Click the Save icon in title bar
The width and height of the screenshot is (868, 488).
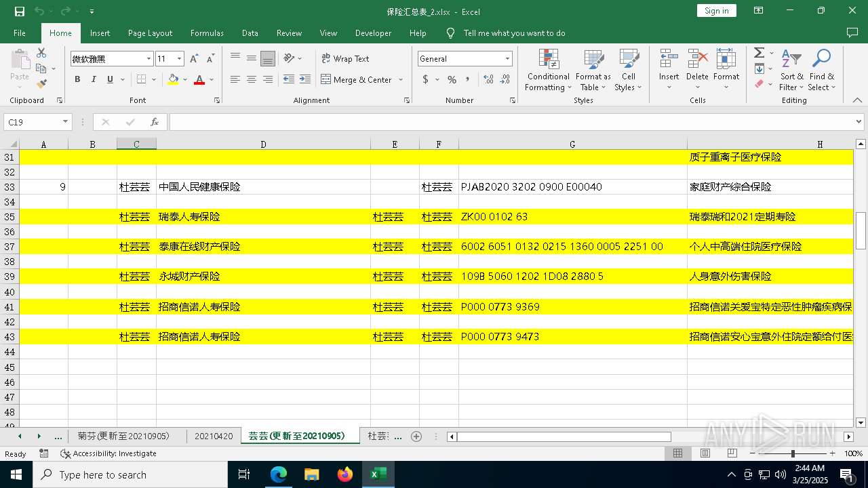tap(20, 12)
